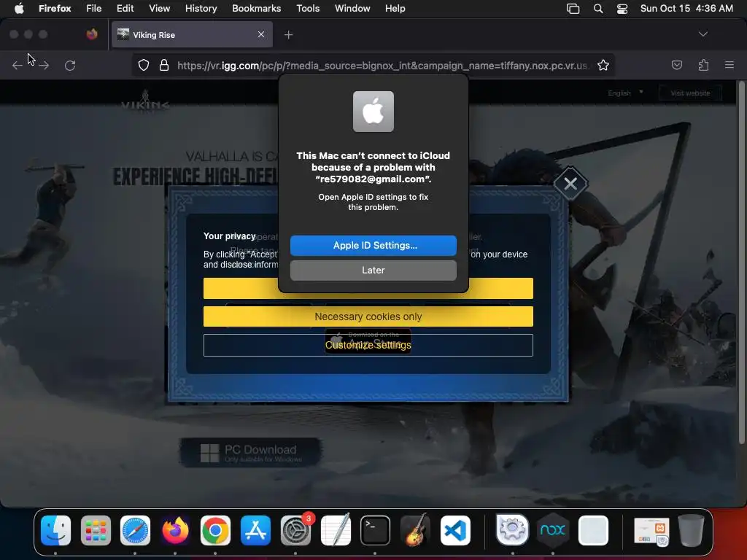
Task: Expand the list all tabs chevron
Action: coord(703,34)
